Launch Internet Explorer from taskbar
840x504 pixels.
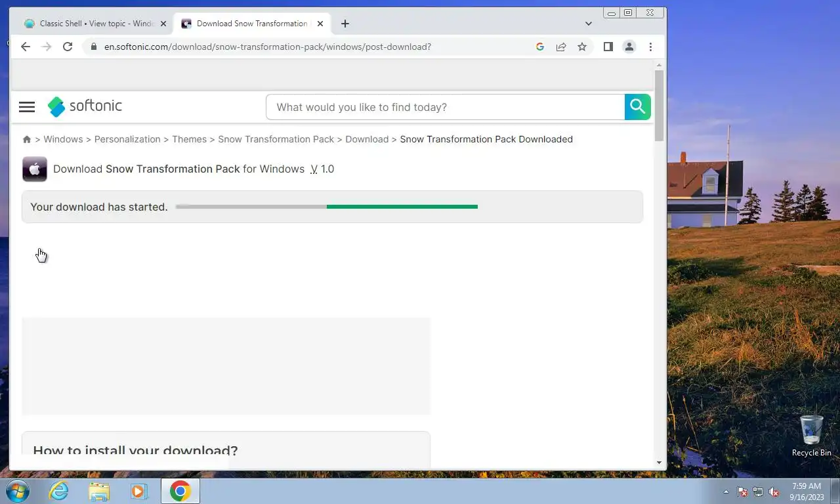(x=59, y=491)
